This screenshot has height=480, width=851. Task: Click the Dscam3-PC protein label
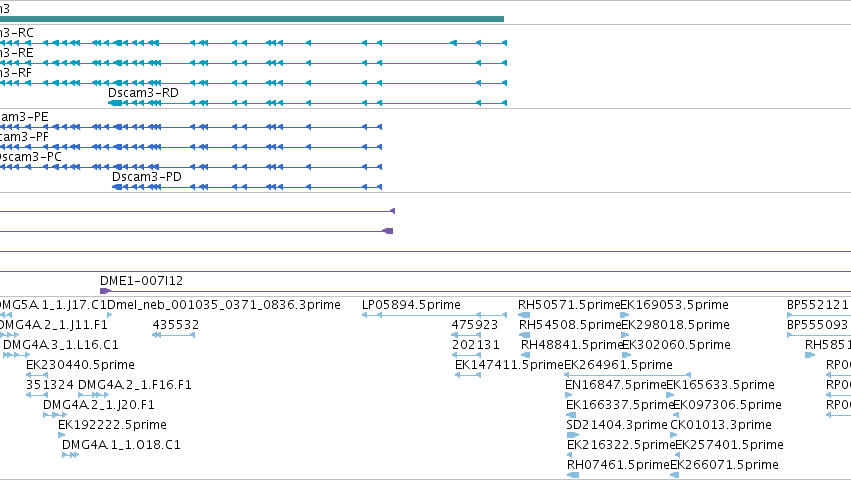pyautogui.click(x=30, y=157)
